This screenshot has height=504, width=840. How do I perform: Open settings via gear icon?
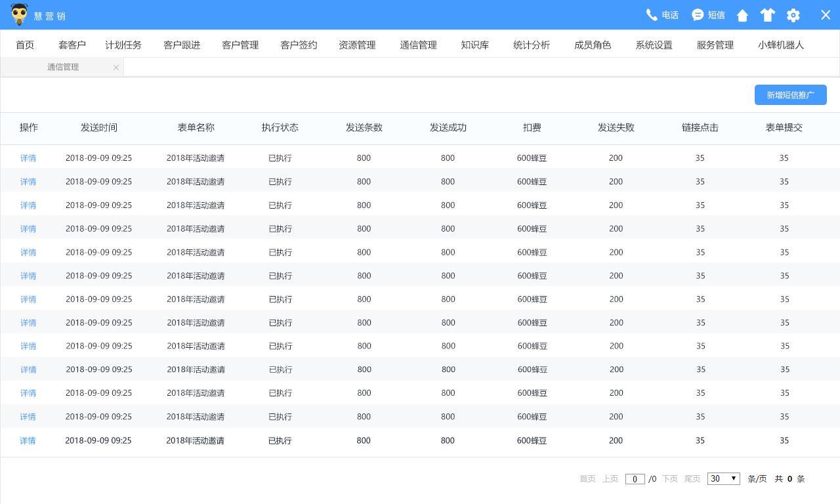[x=793, y=15]
